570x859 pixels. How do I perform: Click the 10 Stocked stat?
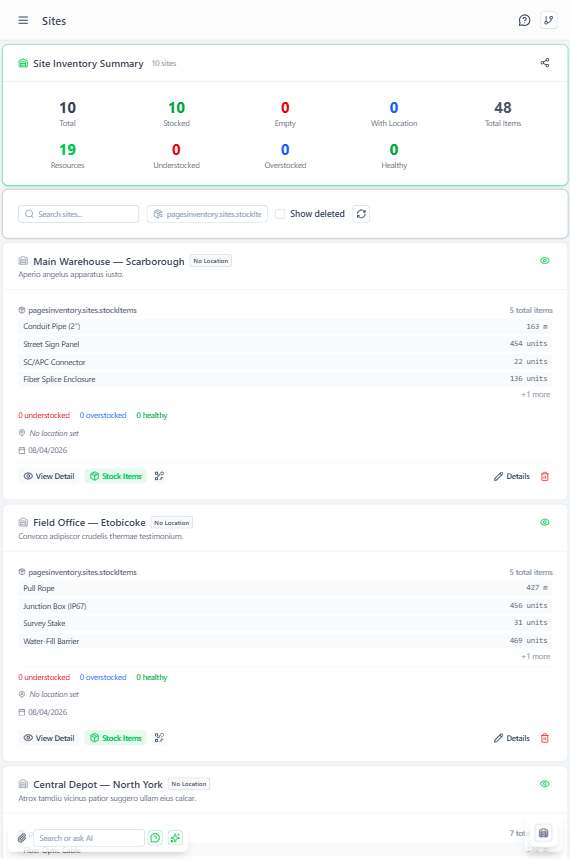176,113
